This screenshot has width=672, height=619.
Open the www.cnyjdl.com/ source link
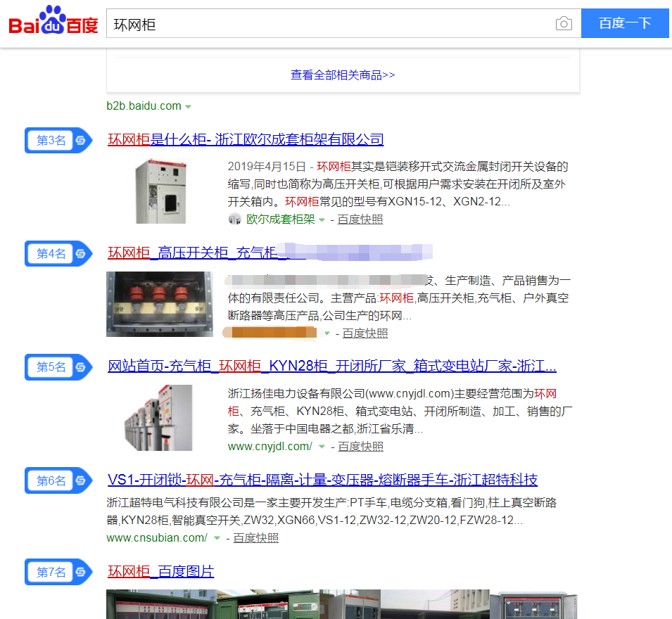coord(270,447)
